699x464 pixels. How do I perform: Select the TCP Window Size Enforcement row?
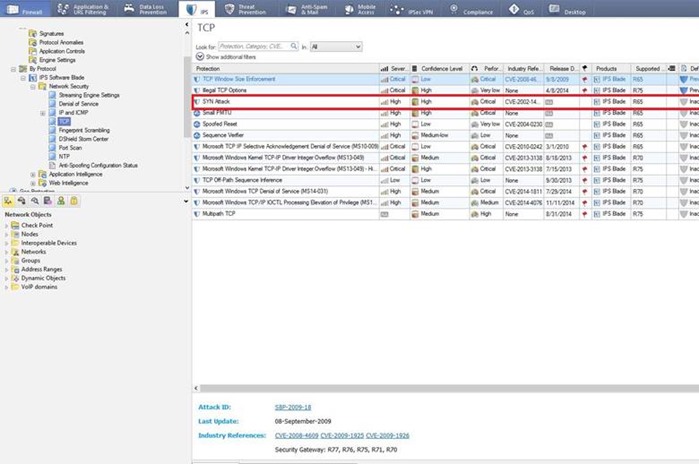pyautogui.click(x=446, y=79)
